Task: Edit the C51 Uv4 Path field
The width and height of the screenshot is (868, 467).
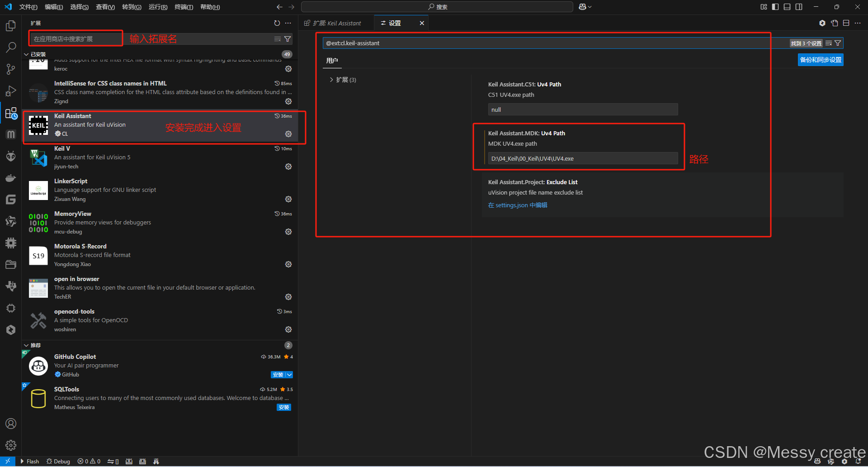Action: click(583, 110)
